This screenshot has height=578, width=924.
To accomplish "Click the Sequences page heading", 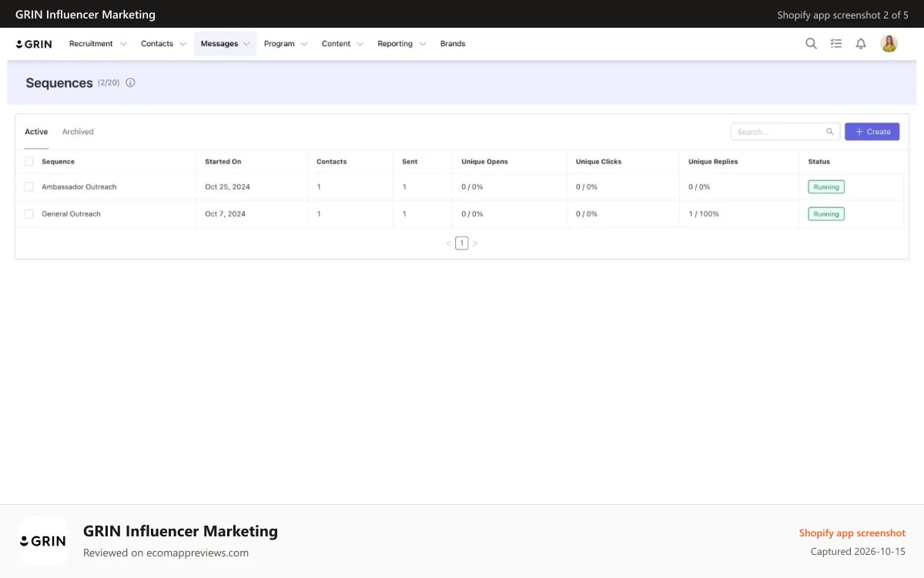I will click(59, 83).
